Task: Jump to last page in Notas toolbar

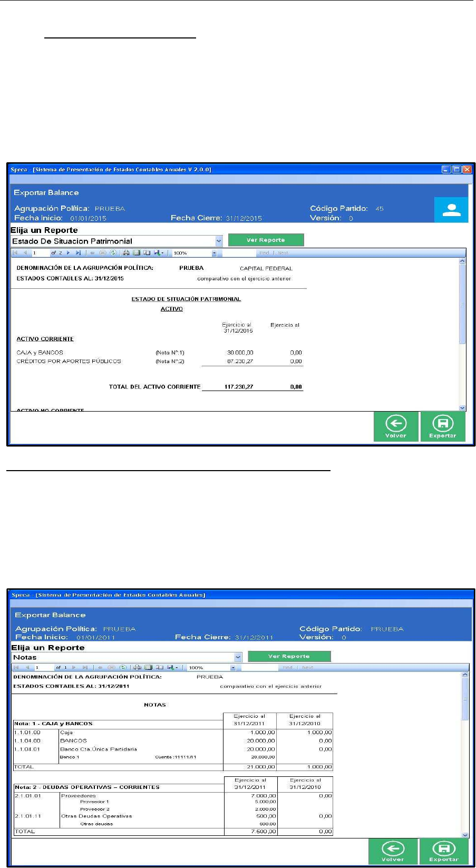Action: pyautogui.click(x=85, y=667)
